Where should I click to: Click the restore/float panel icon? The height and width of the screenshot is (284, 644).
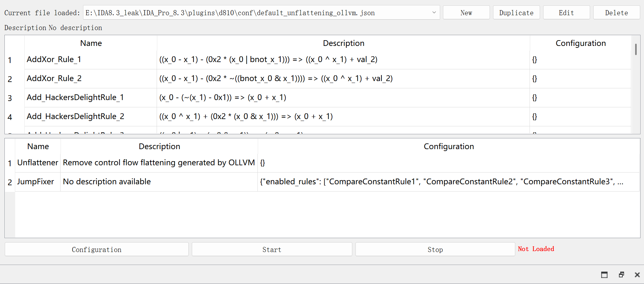[621, 275]
